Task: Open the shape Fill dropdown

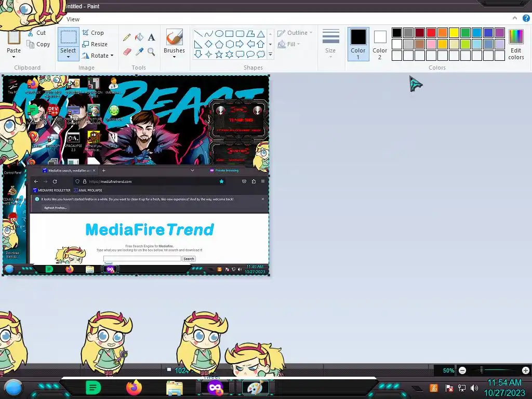Action: tap(289, 44)
